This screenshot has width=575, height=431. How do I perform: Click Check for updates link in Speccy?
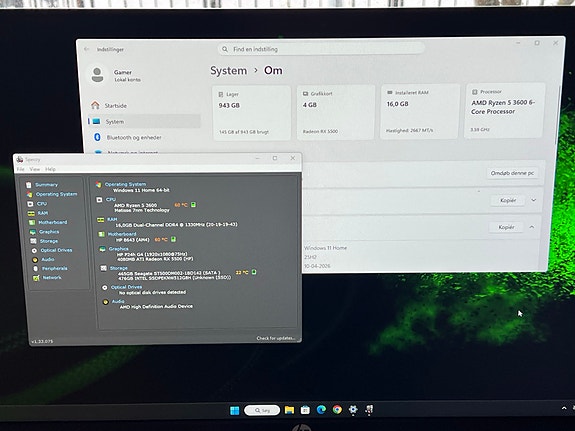click(276, 338)
